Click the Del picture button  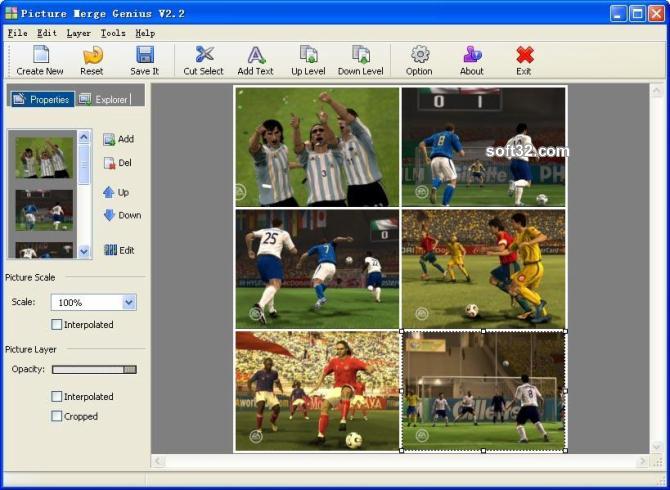(x=118, y=163)
